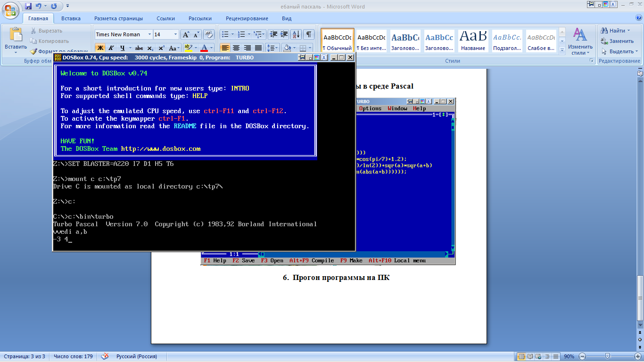Viewport: 644px width, 362px height.
Task: Toggle bold (Ж) formatting
Action: [x=100, y=48]
